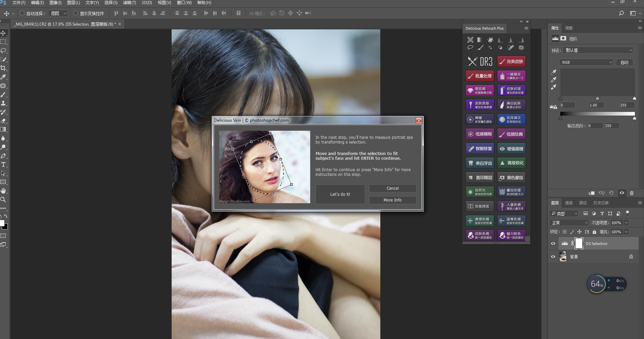Click the 美白牙齿 teeth whitening button
Viewport: 644px width, 339px height.
click(x=480, y=163)
